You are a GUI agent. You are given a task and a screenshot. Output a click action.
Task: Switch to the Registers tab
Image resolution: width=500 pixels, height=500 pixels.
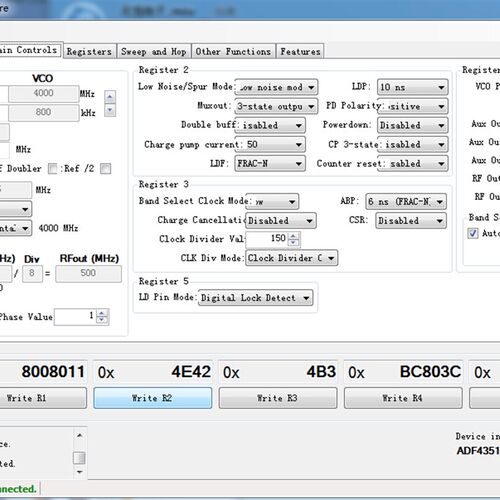[89, 51]
